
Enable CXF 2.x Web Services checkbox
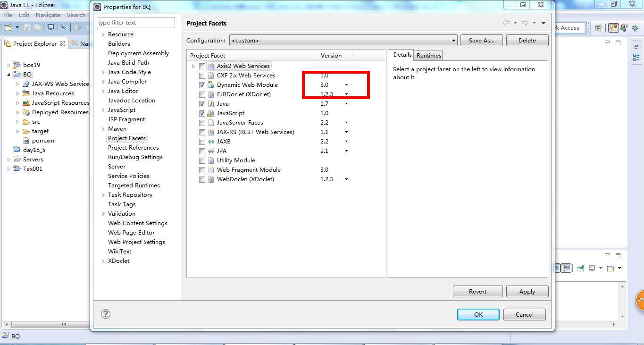[x=202, y=76]
